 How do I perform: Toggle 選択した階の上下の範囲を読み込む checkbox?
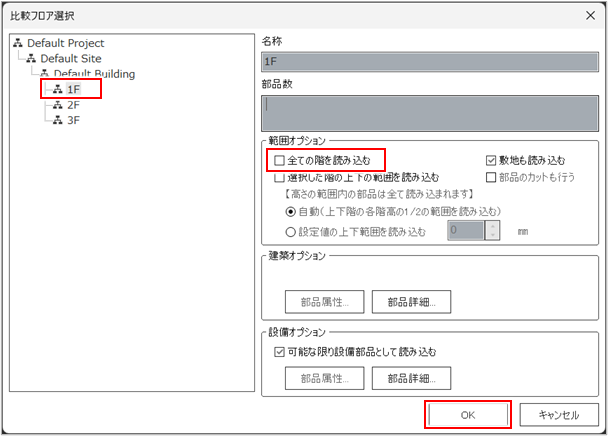pos(280,177)
